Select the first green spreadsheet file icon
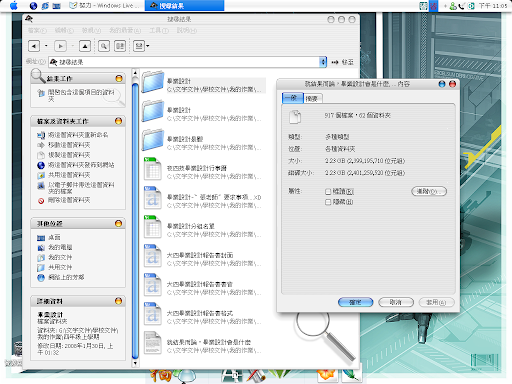 coord(153,169)
